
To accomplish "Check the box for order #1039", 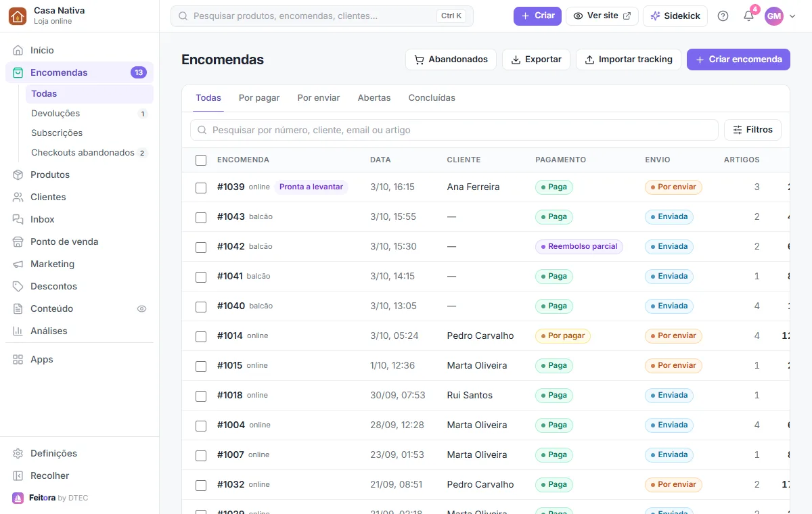I will click(x=201, y=187).
